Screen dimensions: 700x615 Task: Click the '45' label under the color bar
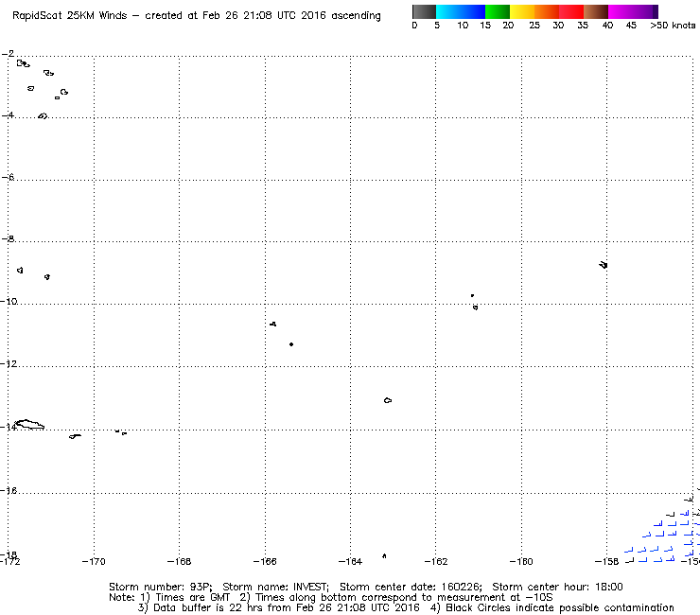(x=631, y=26)
